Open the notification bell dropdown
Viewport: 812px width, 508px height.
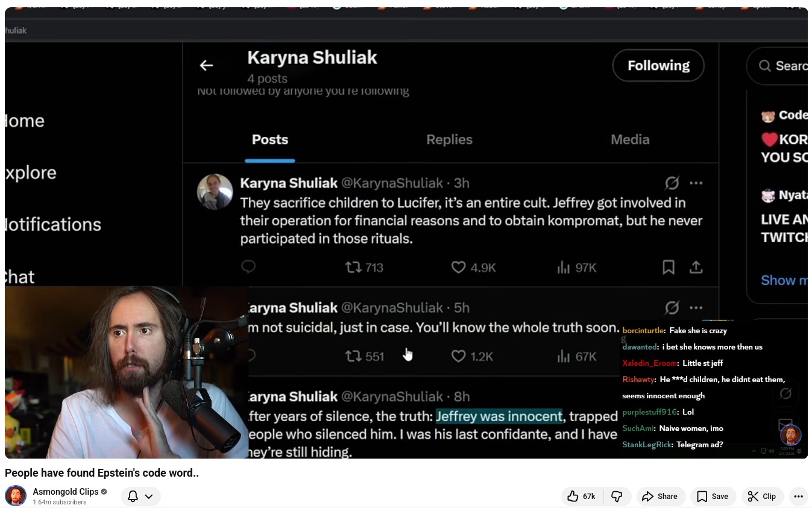tap(140, 497)
